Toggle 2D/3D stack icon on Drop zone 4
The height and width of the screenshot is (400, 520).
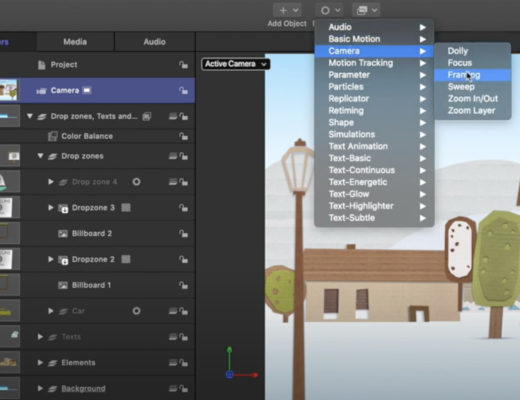(x=173, y=182)
